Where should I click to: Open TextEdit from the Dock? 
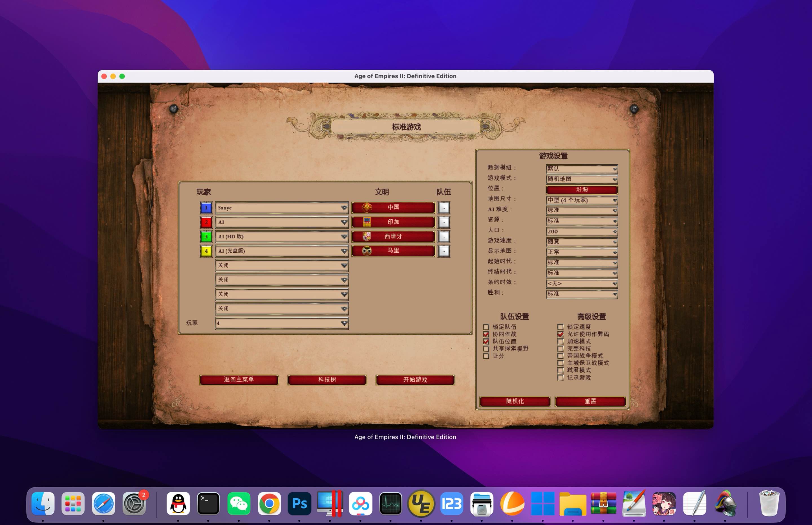[x=694, y=504]
